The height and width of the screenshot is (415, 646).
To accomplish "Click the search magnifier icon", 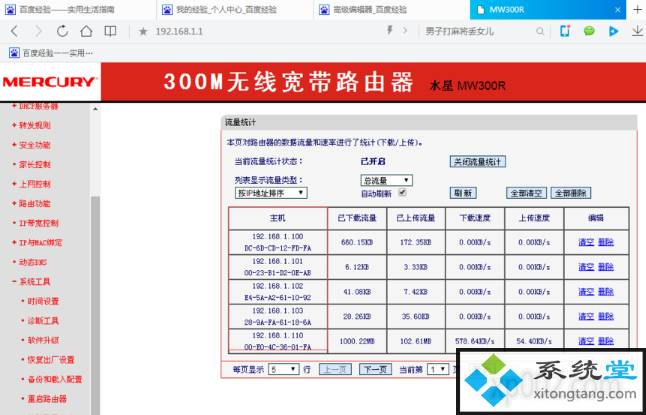I will [x=540, y=31].
